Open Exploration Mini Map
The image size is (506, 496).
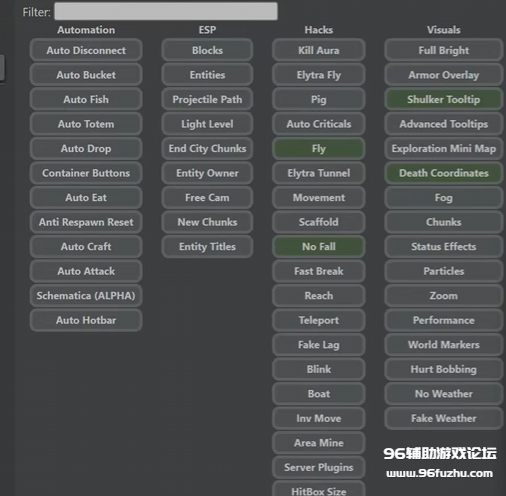click(x=444, y=148)
